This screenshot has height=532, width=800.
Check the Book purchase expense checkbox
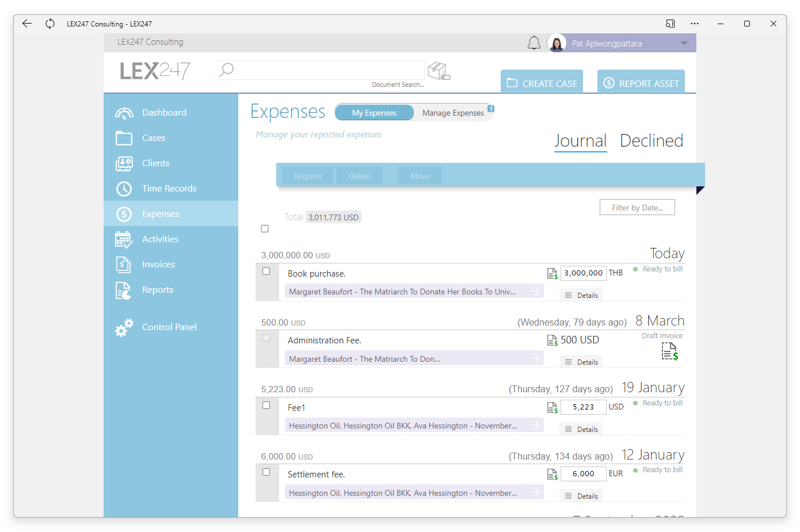coord(266,271)
